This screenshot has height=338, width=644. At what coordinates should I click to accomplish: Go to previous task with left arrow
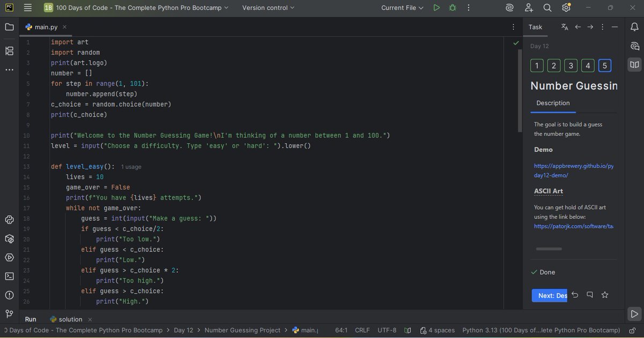pos(578,27)
